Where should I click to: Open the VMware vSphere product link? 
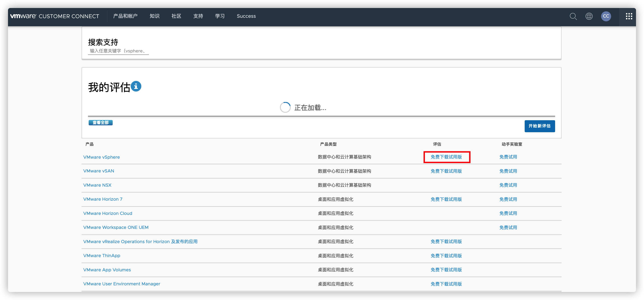[x=102, y=157]
